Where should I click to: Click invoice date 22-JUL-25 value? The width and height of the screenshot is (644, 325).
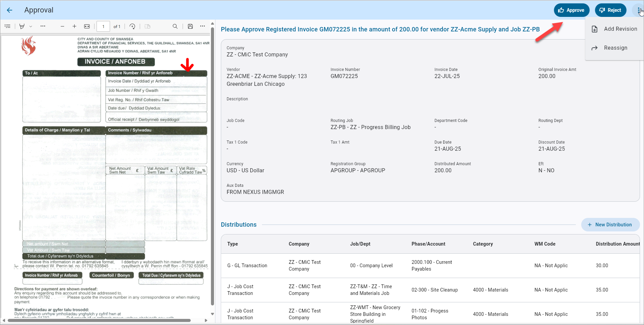pos(447,76)
